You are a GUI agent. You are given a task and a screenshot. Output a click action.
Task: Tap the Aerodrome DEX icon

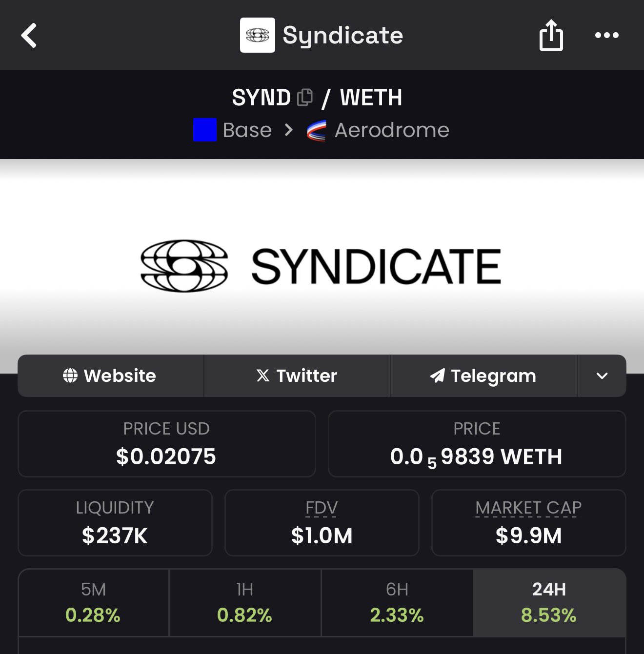pyautogui.click(x=316, y=131)
